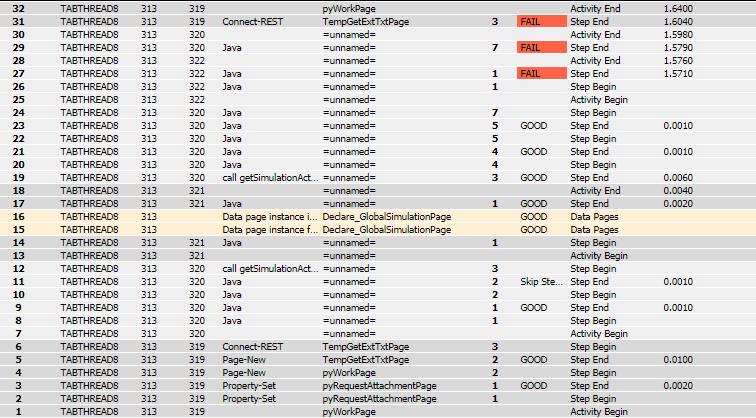Click the elapsed value 0.0020 in row 17
The image size is (756, 418).
[678, 204]
